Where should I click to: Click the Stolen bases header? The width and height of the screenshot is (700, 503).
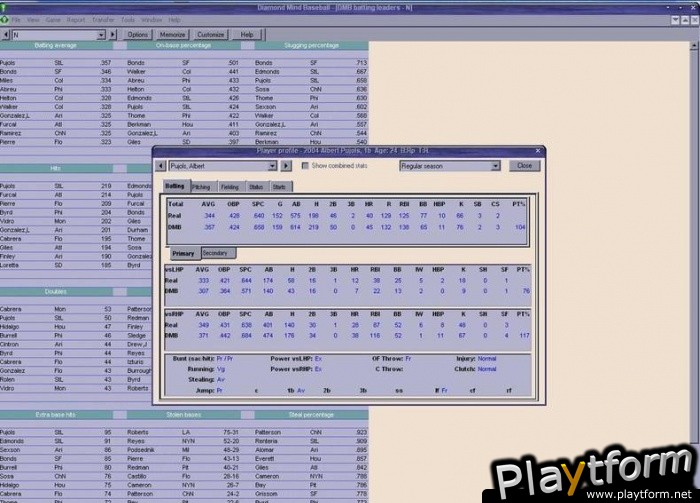coord(183,415)
